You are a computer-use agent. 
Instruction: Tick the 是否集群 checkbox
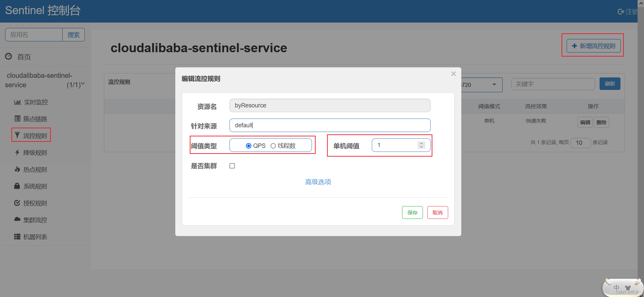coord(232,166)
